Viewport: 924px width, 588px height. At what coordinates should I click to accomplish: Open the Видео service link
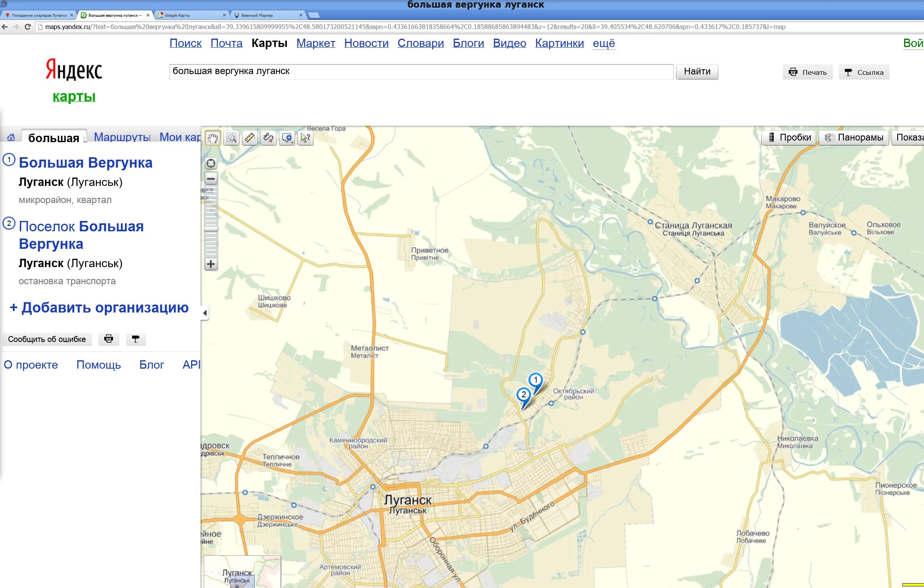(x=509, y=43)
